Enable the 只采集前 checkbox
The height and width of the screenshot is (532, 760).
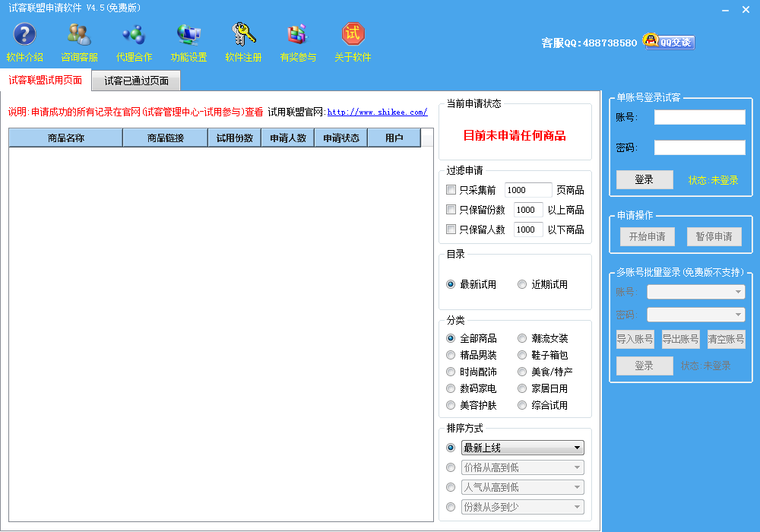coord(451,189)
